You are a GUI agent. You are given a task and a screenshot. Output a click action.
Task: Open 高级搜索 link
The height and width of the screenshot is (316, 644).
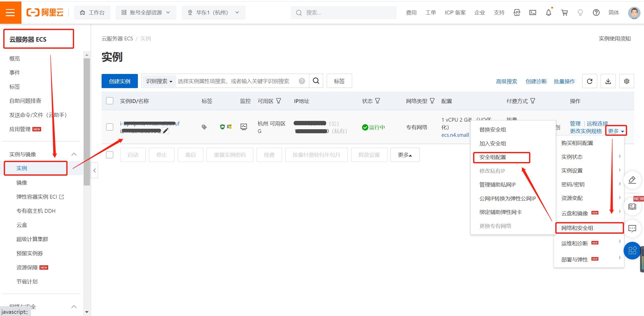tap(506, 81)
